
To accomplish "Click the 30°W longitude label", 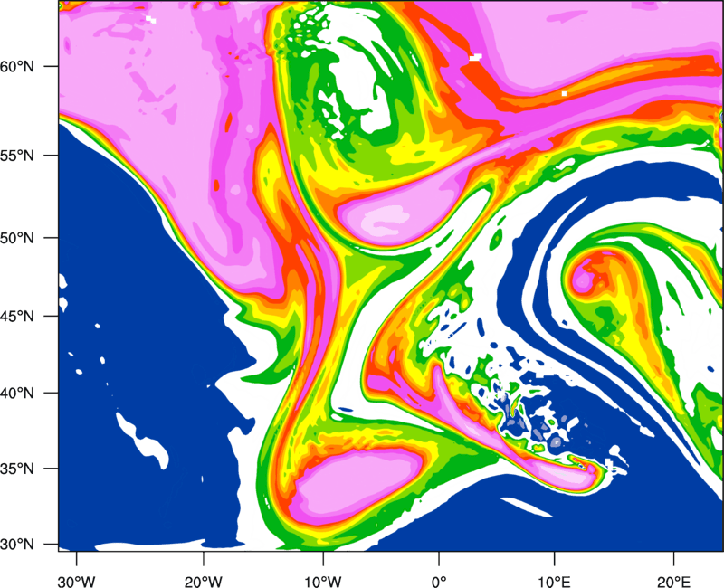I will pyautogui.click(x=76, y=582).
